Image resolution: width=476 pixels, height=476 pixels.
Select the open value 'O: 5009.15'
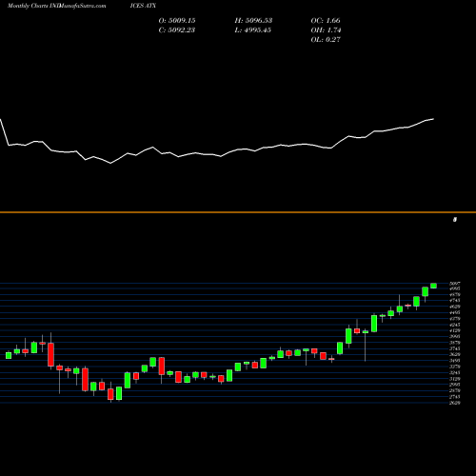point(177,21)
